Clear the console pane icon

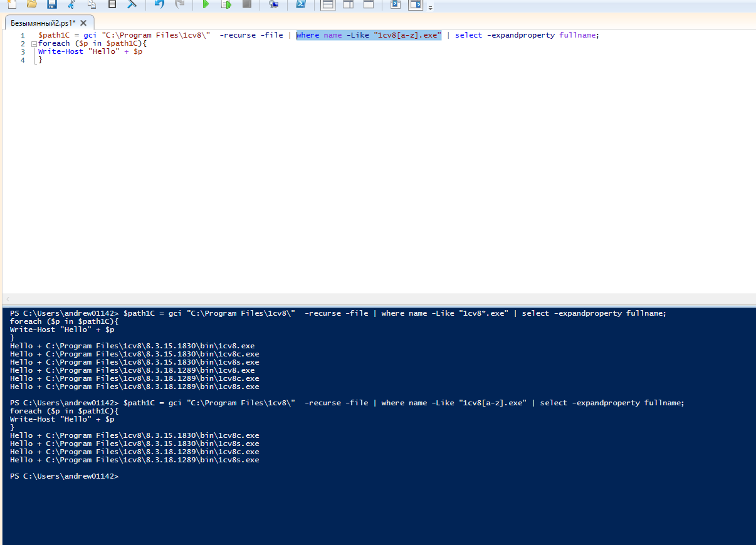[x=132, y=4]
